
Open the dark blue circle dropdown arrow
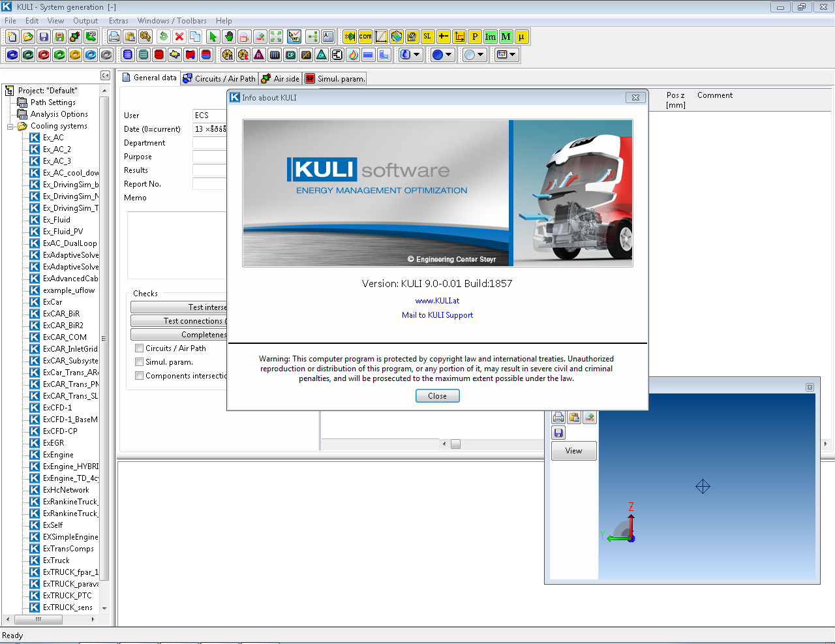[x=449, y=55]
